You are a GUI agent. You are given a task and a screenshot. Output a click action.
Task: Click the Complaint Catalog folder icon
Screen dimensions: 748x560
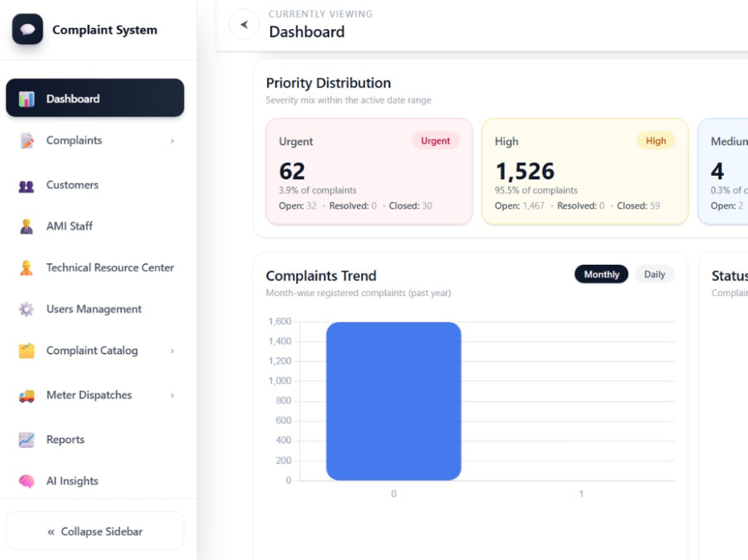(26, 351)
